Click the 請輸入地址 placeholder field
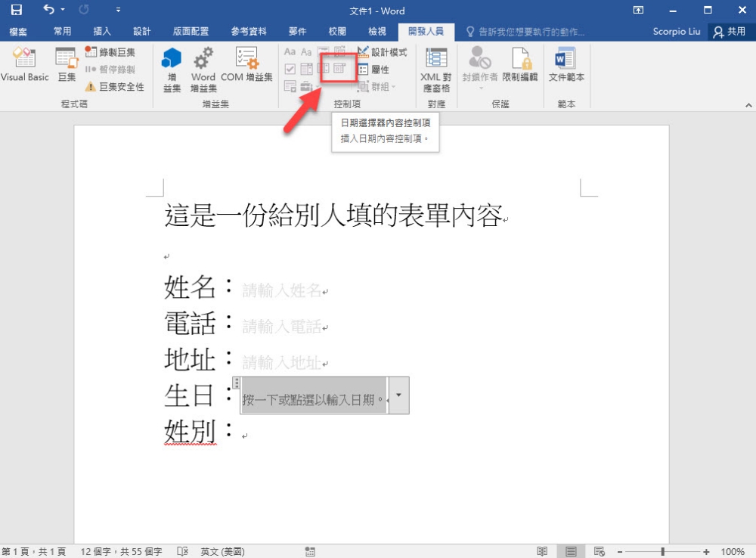Screen dimensions: 756x558 pos(281,363)
